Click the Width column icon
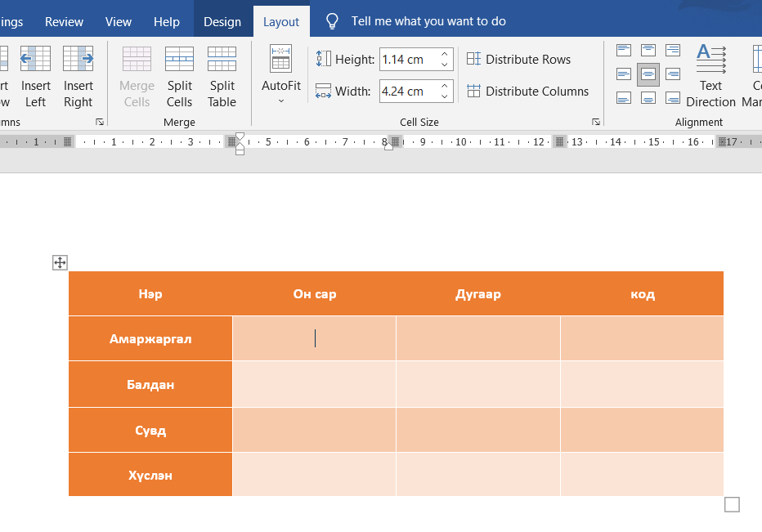The image size is (762, 532). click(x=323, y=92)
